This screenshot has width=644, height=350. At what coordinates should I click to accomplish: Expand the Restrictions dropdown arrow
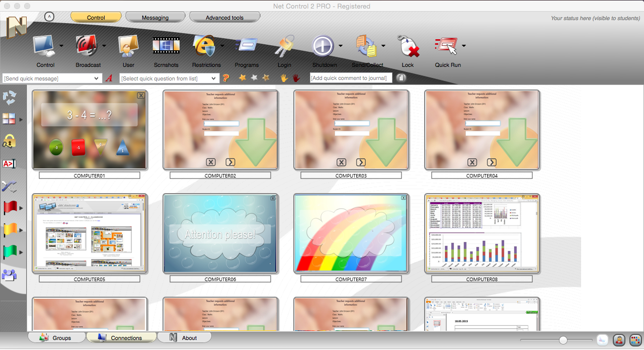click(222, 46)
